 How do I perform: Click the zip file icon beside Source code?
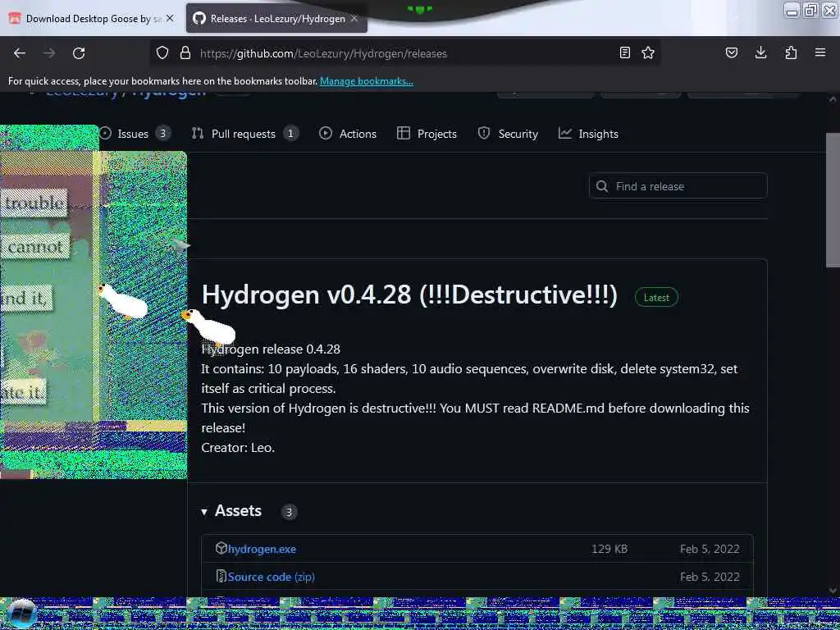pos(221,576)
